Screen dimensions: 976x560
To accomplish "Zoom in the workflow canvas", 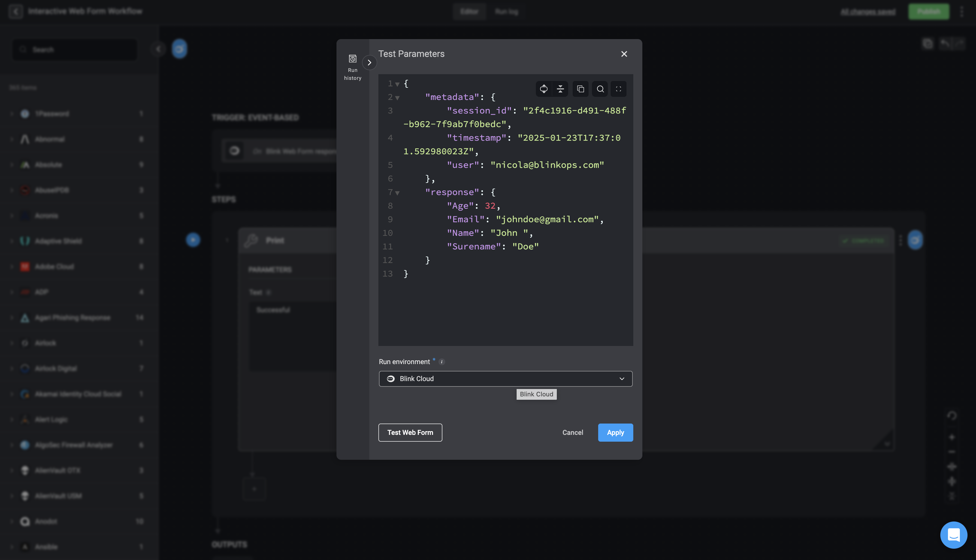I will [951, 437].
